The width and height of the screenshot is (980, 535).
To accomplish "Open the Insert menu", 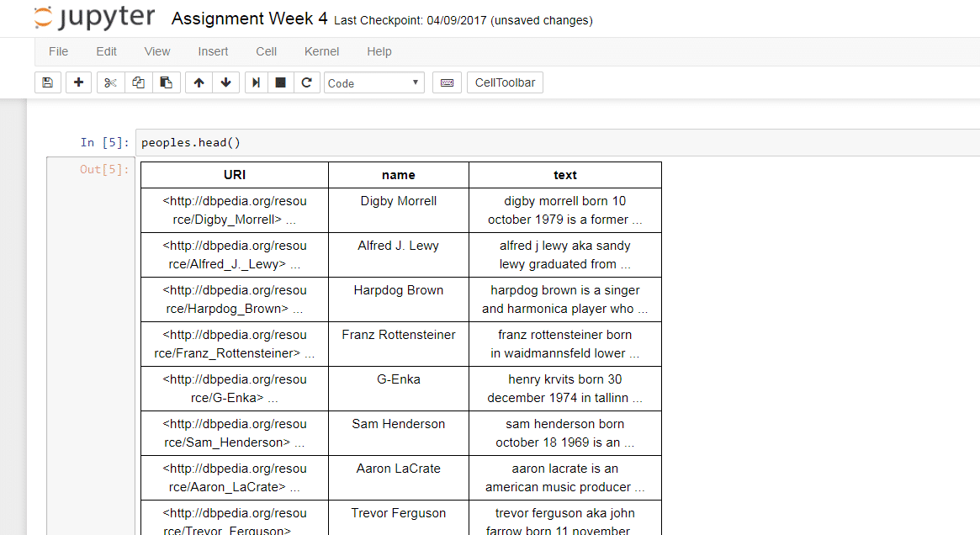I will 213,51.
